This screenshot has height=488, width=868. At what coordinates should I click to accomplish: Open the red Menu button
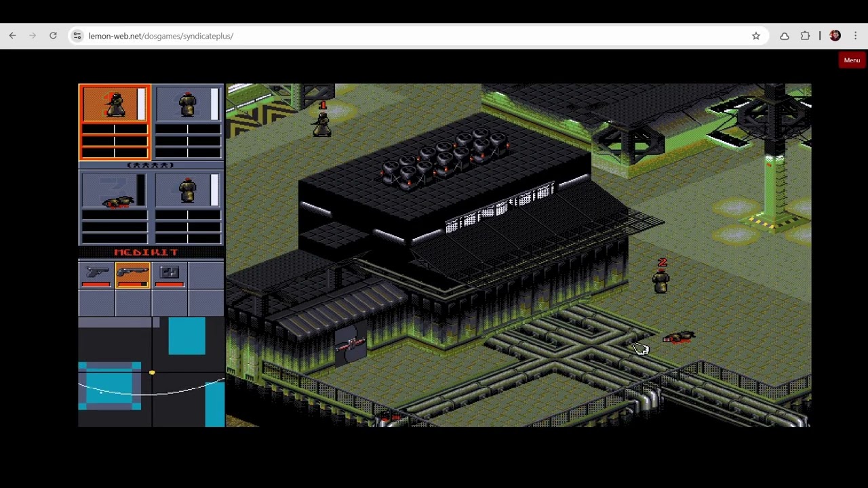[x=852, y=60]
